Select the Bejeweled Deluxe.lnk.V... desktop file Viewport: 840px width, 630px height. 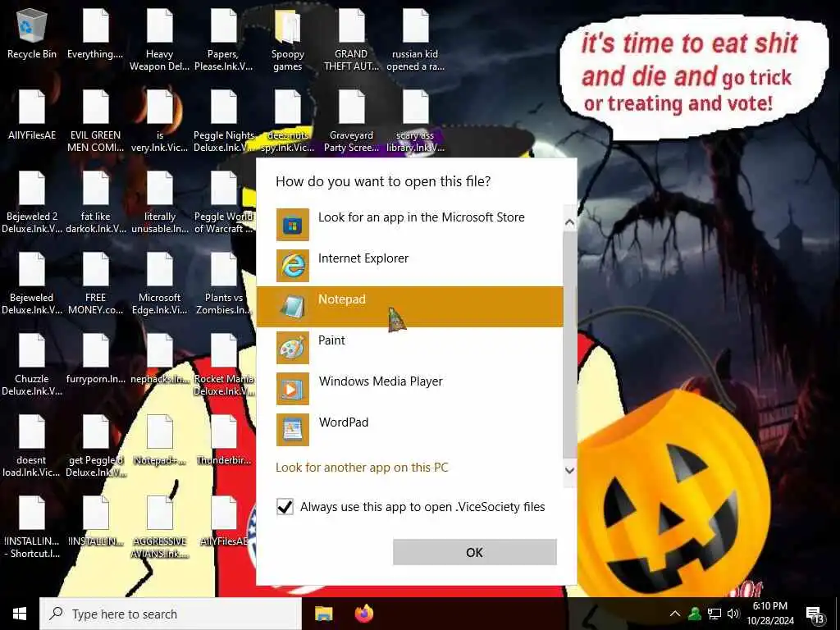pyautogui.click(x=32, y=284)
